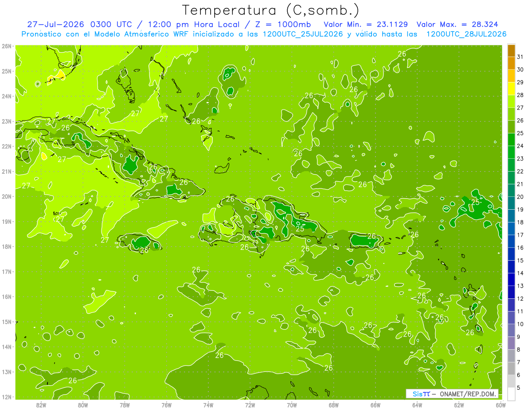Click the 76W longitude axis label

click(166, 405)
